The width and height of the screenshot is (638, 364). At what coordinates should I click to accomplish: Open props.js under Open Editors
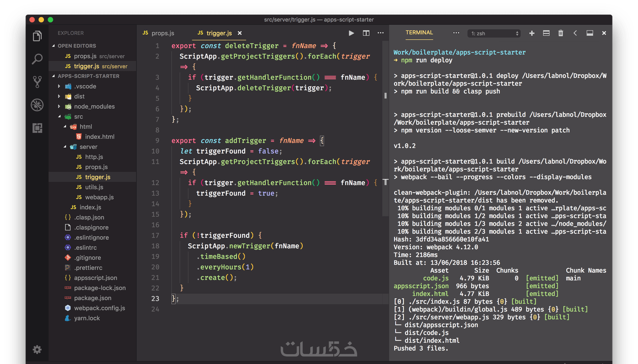click(x=92, y=56)
